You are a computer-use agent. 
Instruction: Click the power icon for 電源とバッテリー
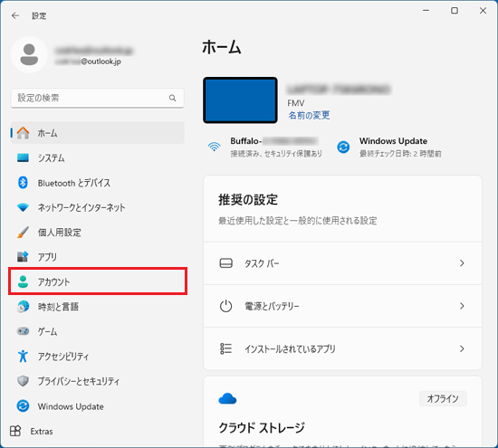pyautogui.click(x=225, y=306)
